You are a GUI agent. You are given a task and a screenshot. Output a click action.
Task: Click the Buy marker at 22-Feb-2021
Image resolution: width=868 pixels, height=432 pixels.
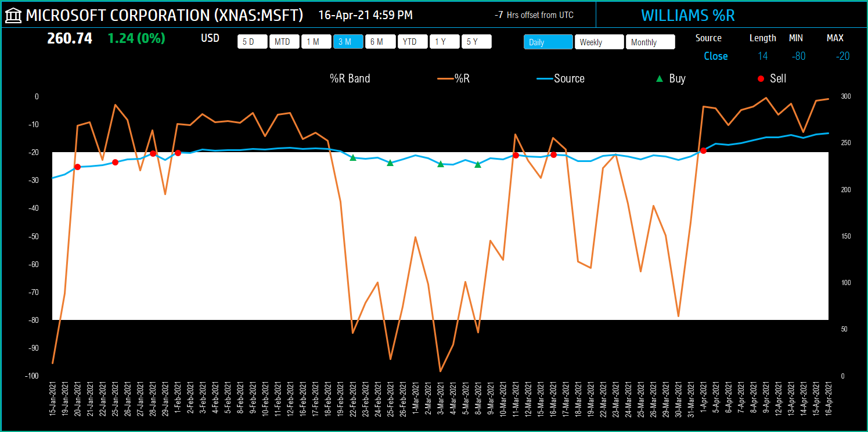[x=352, y=157]
